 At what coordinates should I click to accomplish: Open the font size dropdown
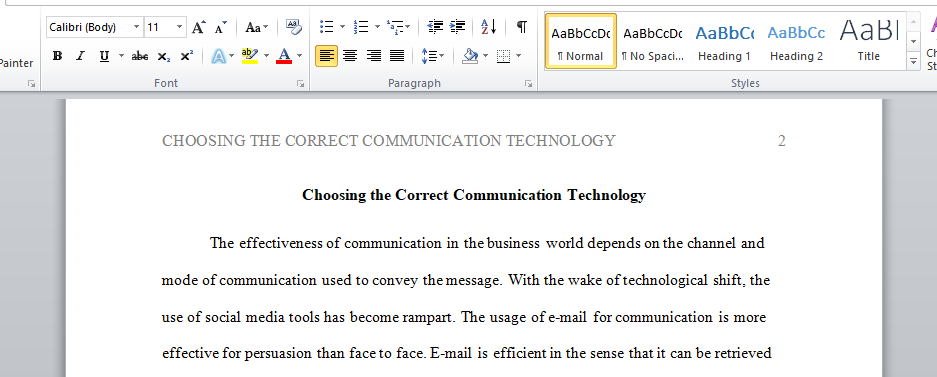(180, 27)
